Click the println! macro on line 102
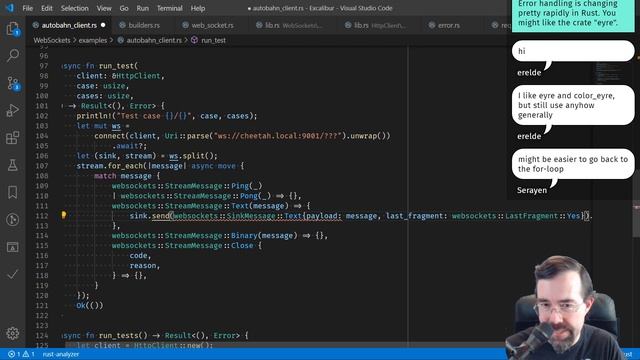Screen dimensions: 640x360 (x=94, y=116)
